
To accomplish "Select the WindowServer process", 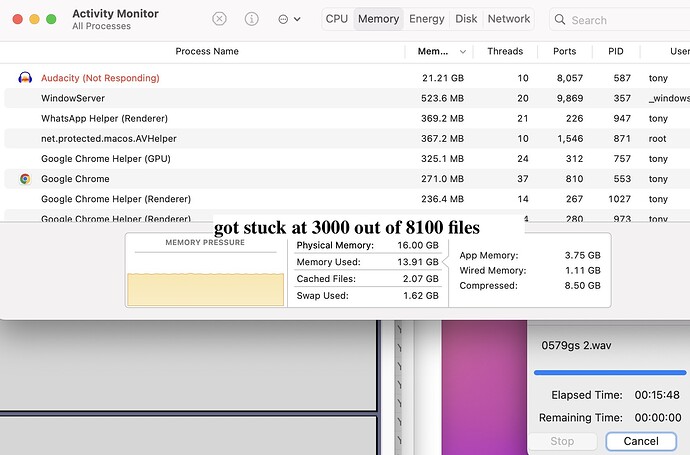I will tap(73, 98).
